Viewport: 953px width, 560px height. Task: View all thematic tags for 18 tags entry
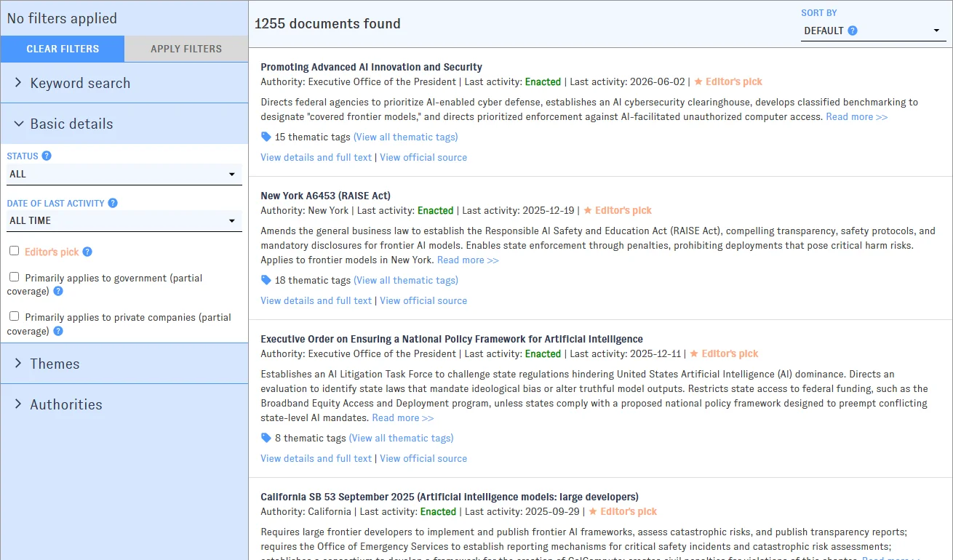406,280
